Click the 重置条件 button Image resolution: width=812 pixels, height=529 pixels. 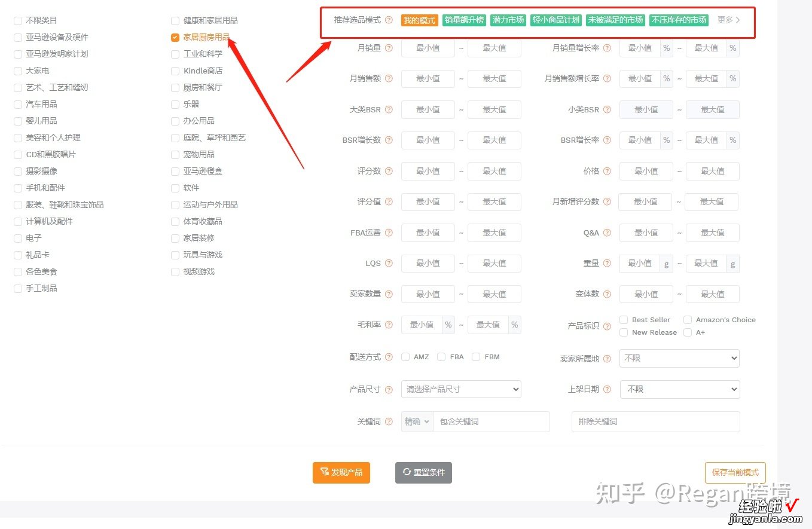coord(423,472)
